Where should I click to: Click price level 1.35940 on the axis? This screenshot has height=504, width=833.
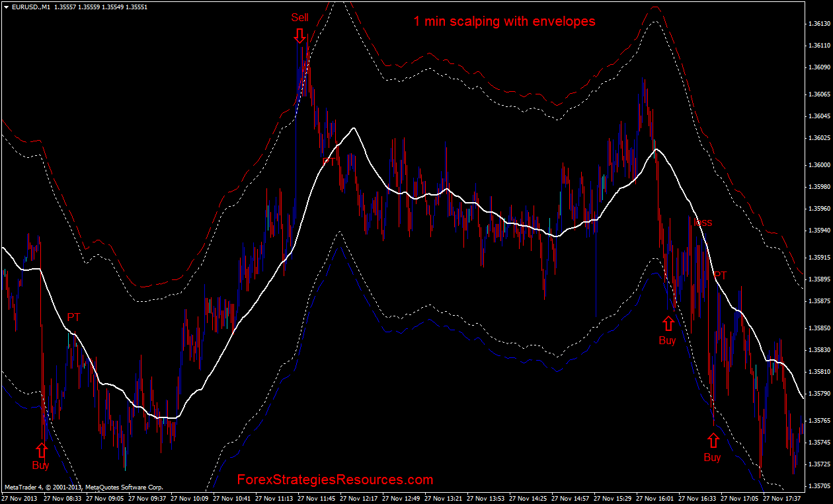818,231
